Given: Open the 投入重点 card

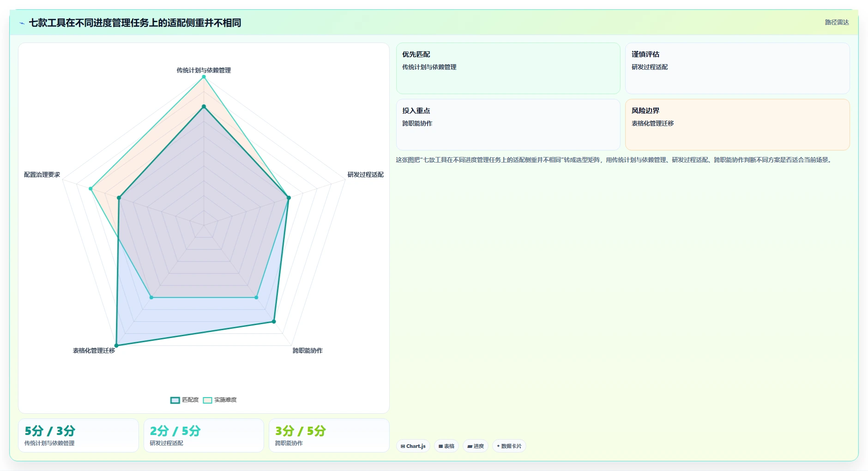Looking at the screenshot, I should click(508, 125).
